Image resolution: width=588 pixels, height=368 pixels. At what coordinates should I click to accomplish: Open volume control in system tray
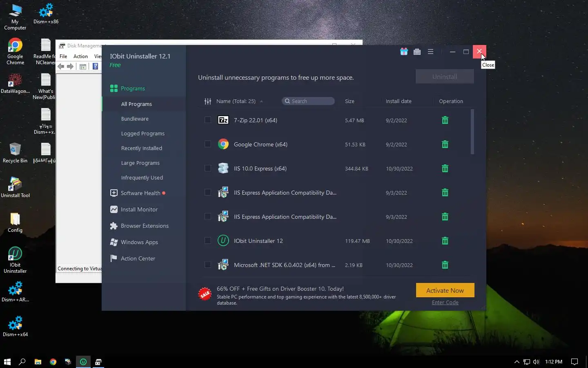coord(536,361)
